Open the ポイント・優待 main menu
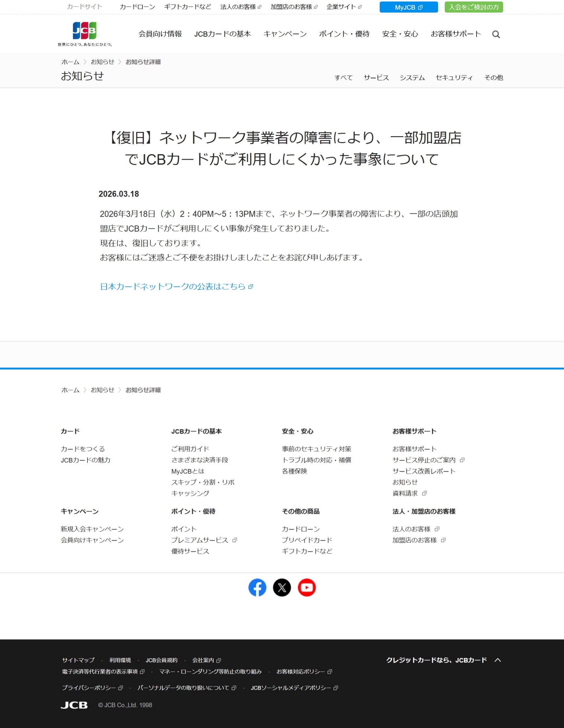Image resolution: width=564 pixels, height=728 pixels. [x=344, y=34]
